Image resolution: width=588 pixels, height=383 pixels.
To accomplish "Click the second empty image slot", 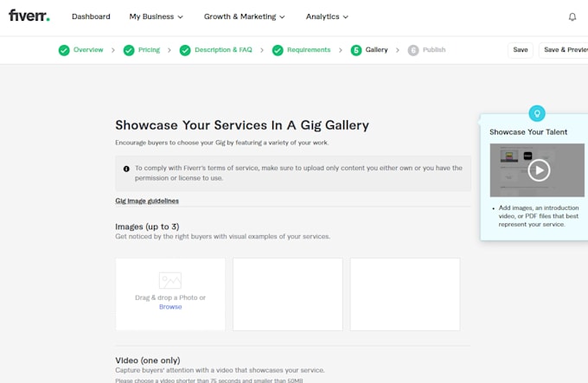I will tap(288, 294).
